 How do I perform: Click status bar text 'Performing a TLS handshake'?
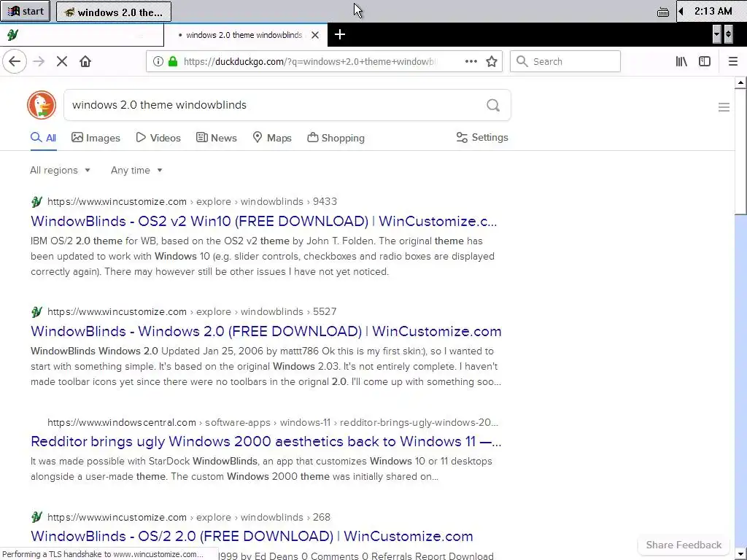click(x=103, y=554)
